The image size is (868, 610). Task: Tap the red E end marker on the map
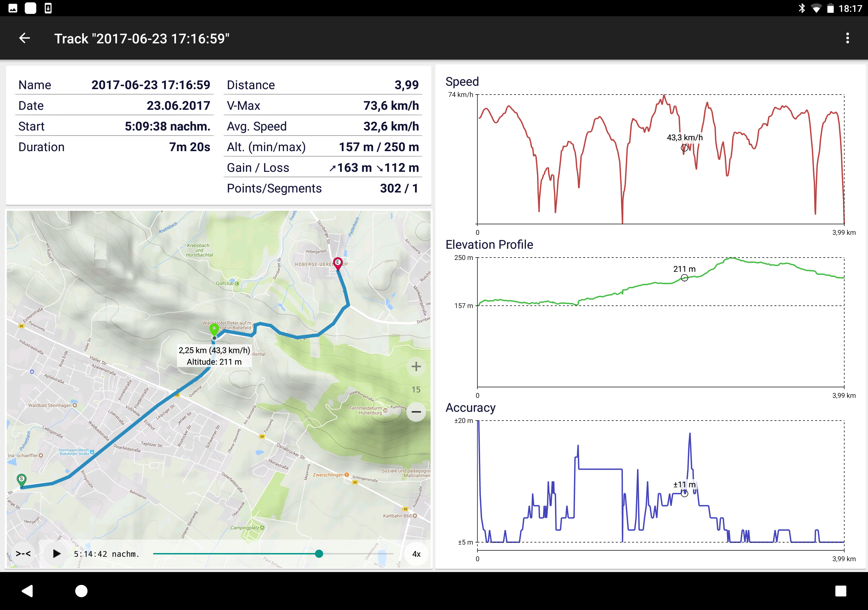pos(338,263)
